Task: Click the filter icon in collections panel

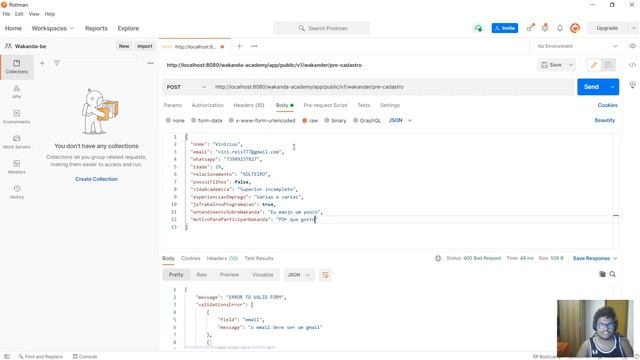Action: (57, 63)
